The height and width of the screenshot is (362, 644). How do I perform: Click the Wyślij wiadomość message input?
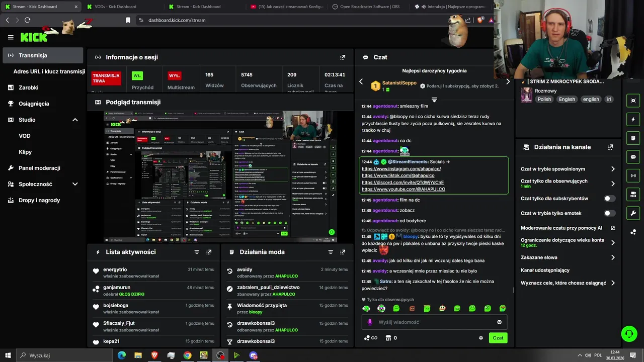click(x=434, y=322)
